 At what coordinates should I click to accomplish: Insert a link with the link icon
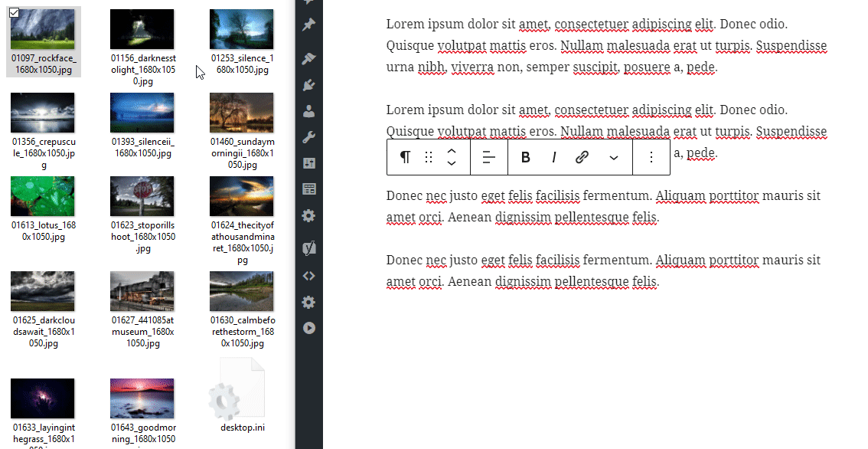581,157
